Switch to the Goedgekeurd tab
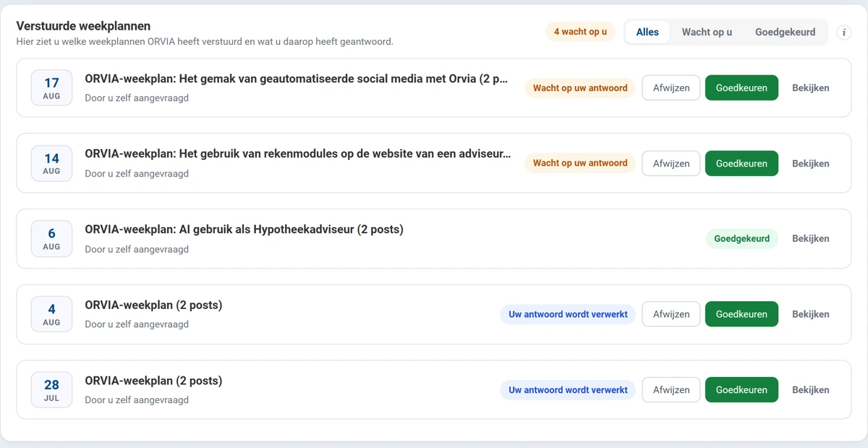Screen dimensions: 868x448 click(785, 32)
